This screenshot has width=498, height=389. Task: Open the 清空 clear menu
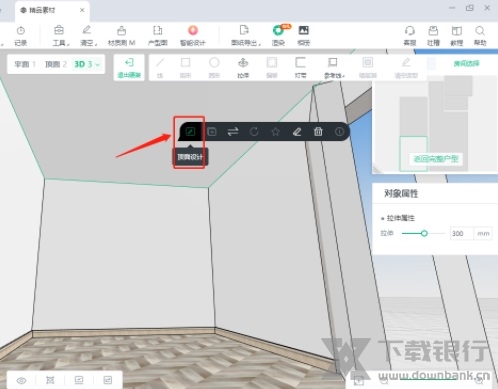(x=87, y=36)
